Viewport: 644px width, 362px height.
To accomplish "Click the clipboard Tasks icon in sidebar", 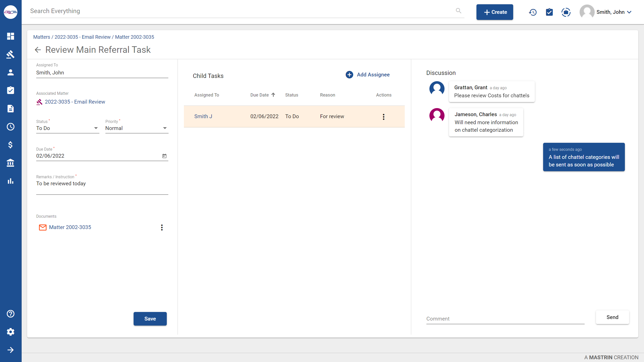I will [11, 90].
